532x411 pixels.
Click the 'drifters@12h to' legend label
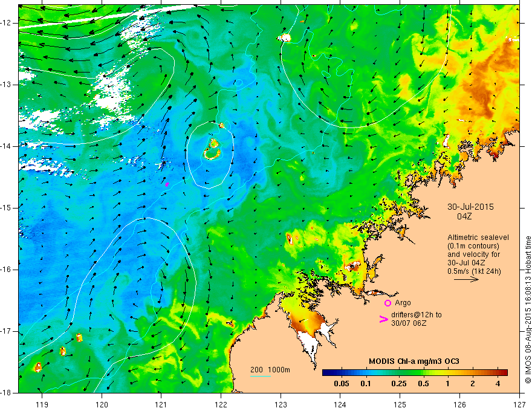coord(417,315)
